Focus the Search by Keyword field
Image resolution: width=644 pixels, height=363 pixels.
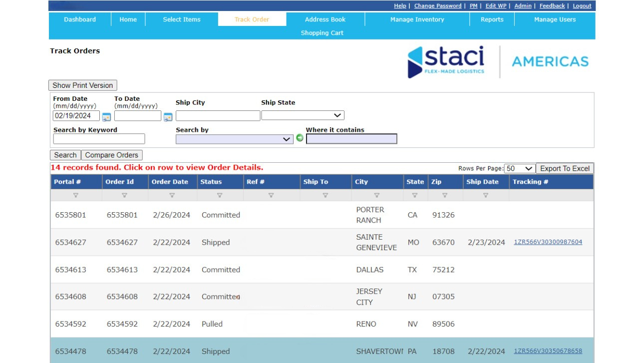[99, 139]
